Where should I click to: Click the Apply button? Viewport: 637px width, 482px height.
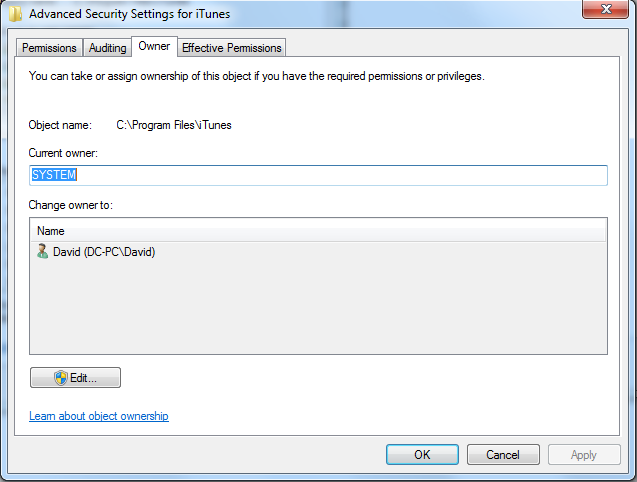(x=584, y=454)
